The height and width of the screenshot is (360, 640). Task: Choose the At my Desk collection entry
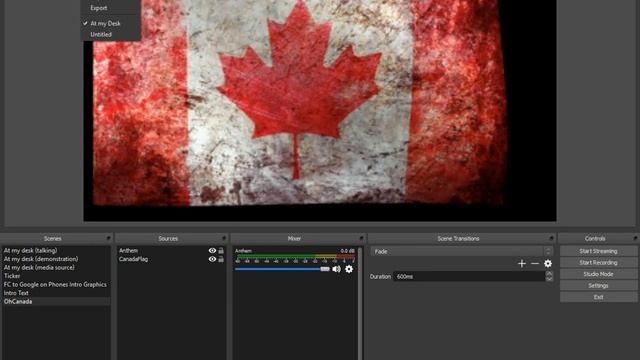pos(105,23)
